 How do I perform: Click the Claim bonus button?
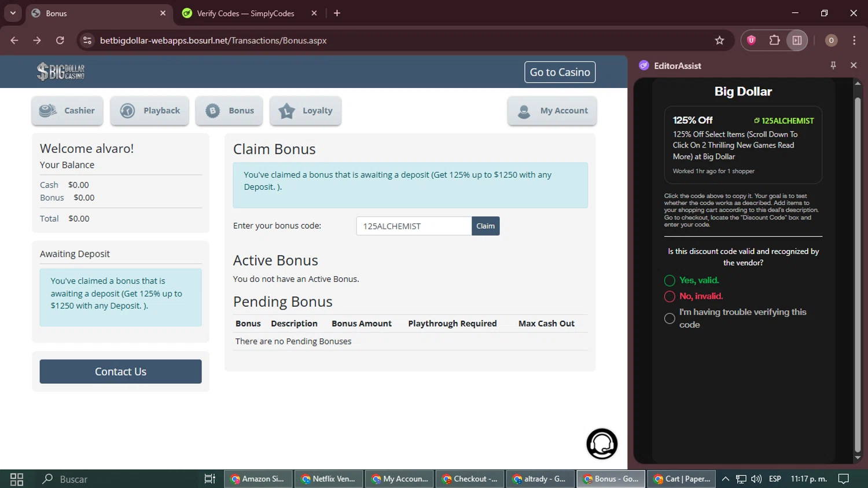[x=486, y=226]
